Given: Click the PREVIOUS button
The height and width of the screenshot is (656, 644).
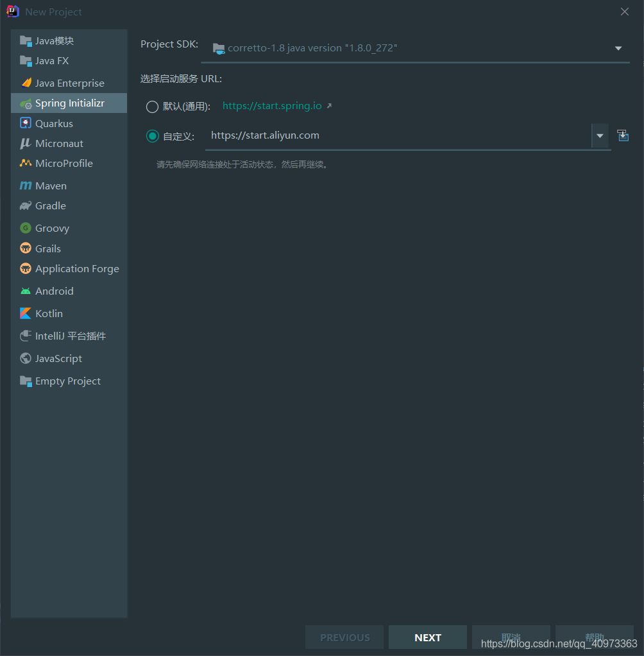Looking at the screenshot, I should click(344, 637).
